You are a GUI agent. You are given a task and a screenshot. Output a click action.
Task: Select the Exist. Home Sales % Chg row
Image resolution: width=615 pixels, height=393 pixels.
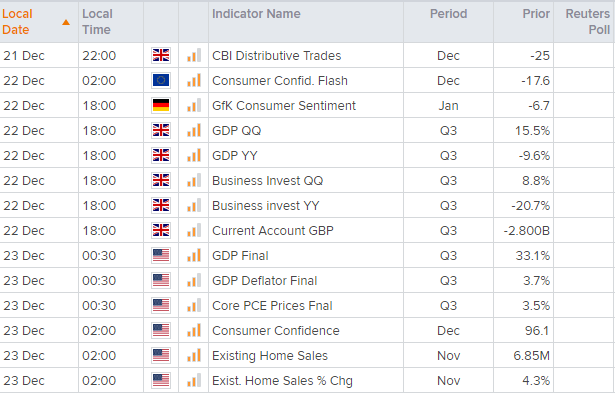click(308, 380)
